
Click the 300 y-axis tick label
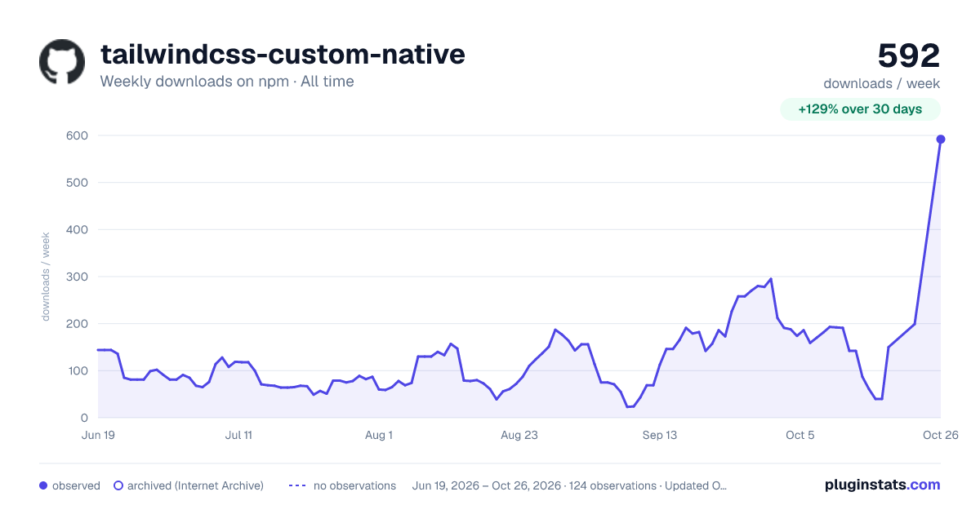pos(78,277)
